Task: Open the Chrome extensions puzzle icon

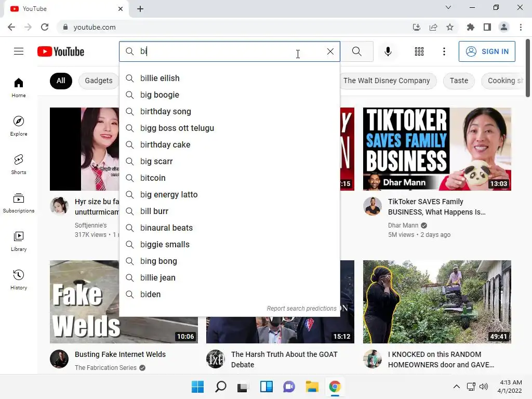Action: (470, 27)
